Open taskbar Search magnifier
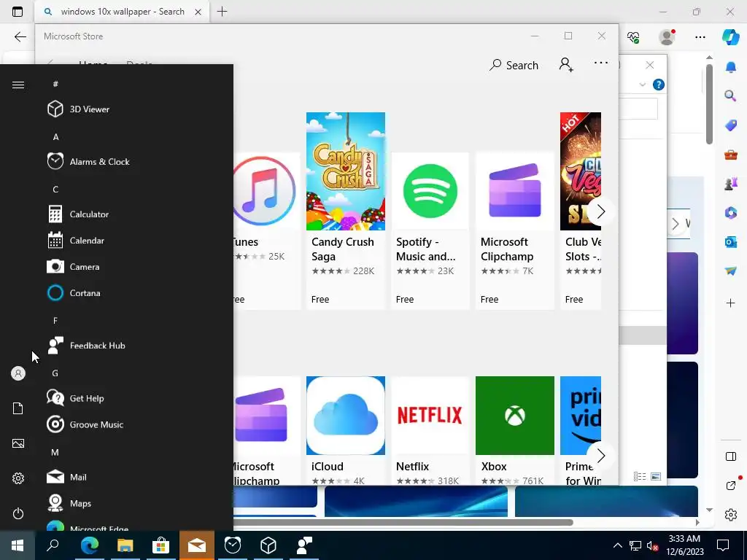Screen dimensions: 747x560 pos(53,545)
